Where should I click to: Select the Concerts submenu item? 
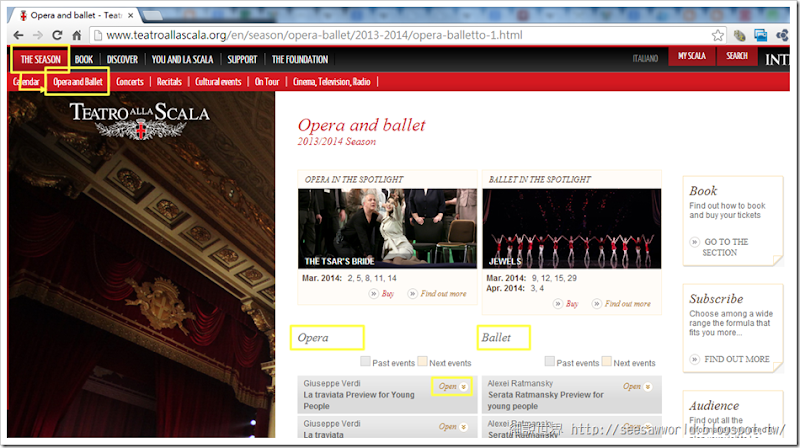(130, 82)
